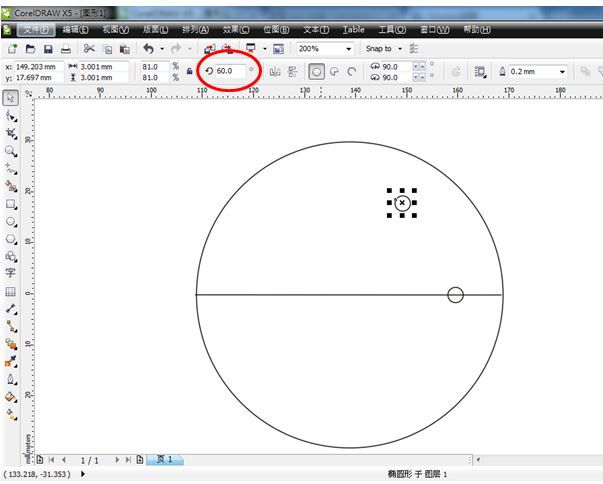Screen dimensions: 603x484
Task: Select the Polygon tool
Action: [11, 239]
